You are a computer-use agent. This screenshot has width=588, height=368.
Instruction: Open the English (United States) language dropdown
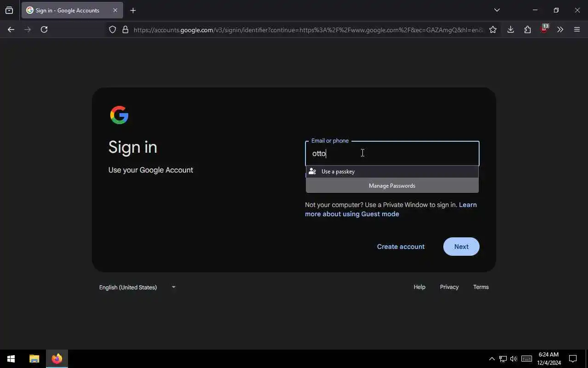[x=137, y=287]
